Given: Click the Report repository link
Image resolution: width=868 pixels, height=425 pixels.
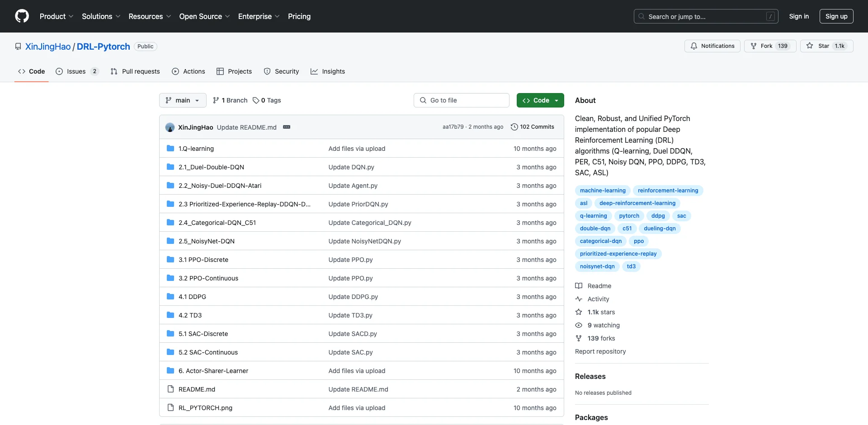Looking at the screenshot, I should point(600,351).
